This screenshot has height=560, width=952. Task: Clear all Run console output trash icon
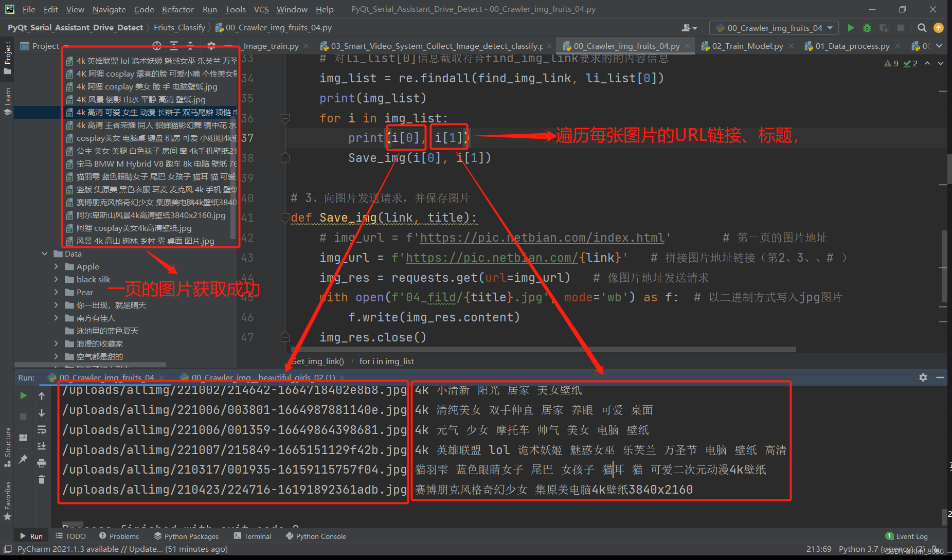pos(42,479)
